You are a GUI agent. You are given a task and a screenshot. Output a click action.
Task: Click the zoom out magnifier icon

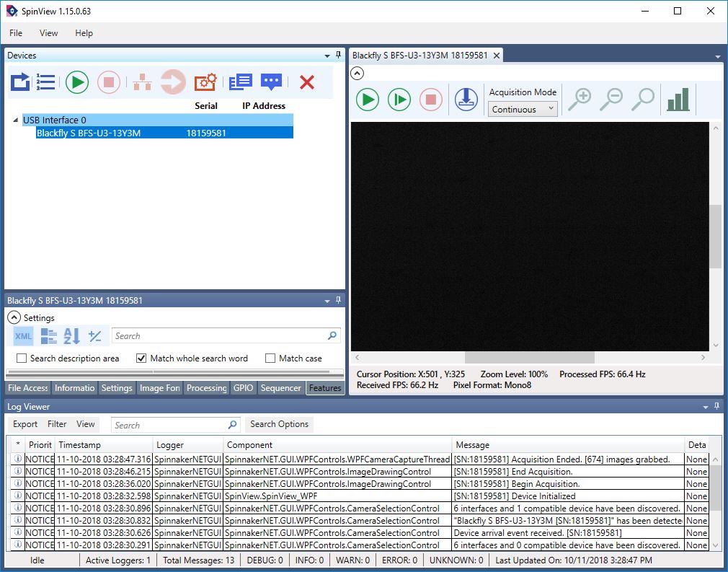(611, 100)
